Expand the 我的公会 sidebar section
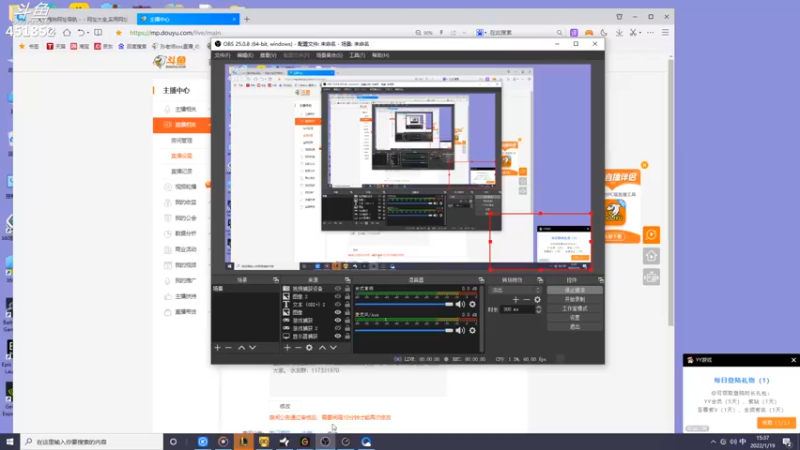Screen dimensions: 800x450 (182, 218)
